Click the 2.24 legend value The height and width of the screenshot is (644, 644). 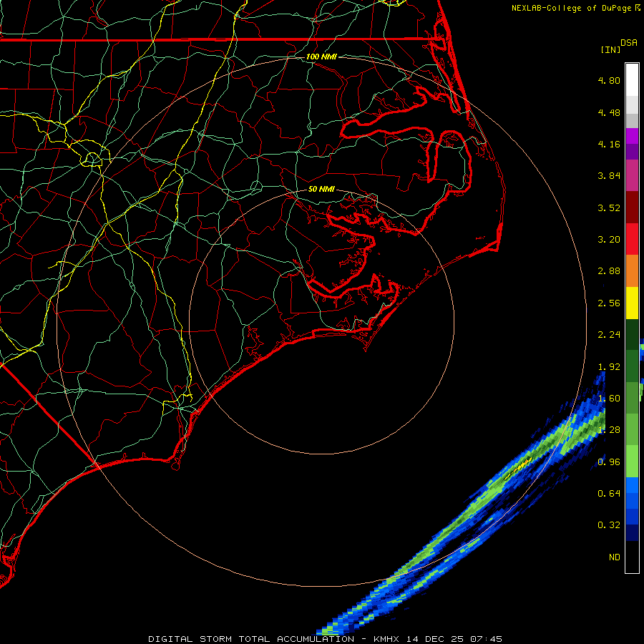[609, 335]
